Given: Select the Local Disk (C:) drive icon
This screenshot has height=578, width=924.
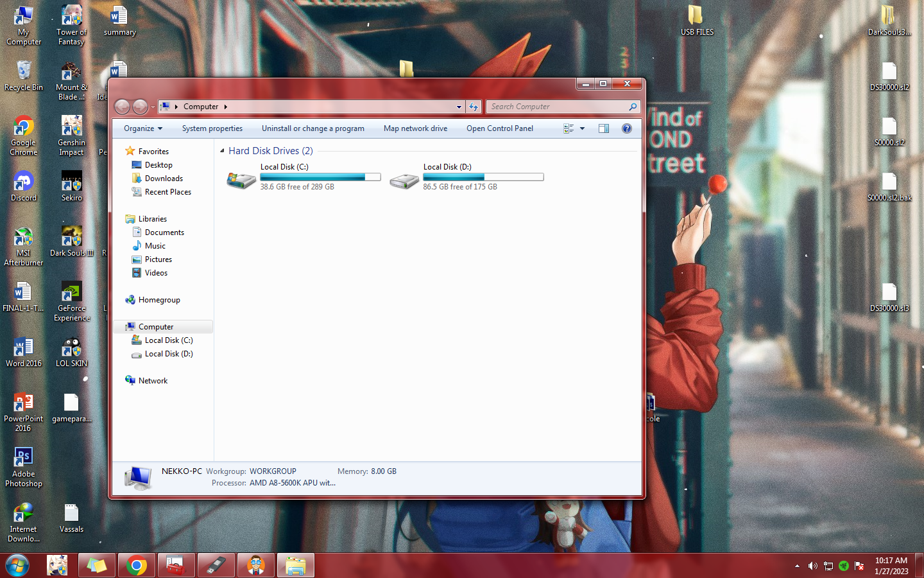Looking at the screenshot, I should pos(241,180).
